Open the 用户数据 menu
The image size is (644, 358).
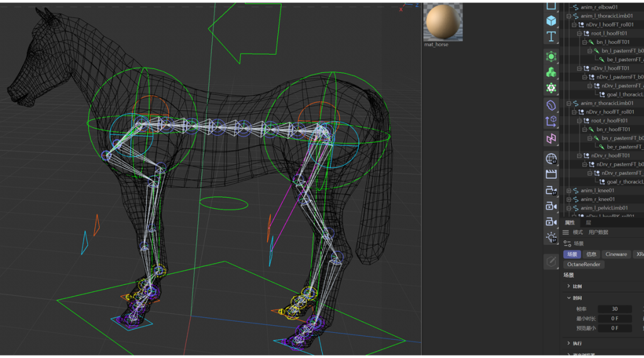click(598, 232)
